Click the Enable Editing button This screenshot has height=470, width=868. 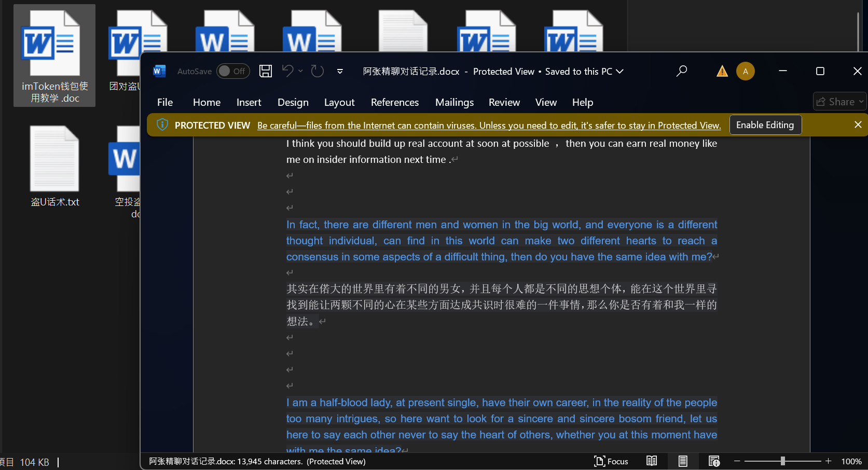tap(765, 125)
